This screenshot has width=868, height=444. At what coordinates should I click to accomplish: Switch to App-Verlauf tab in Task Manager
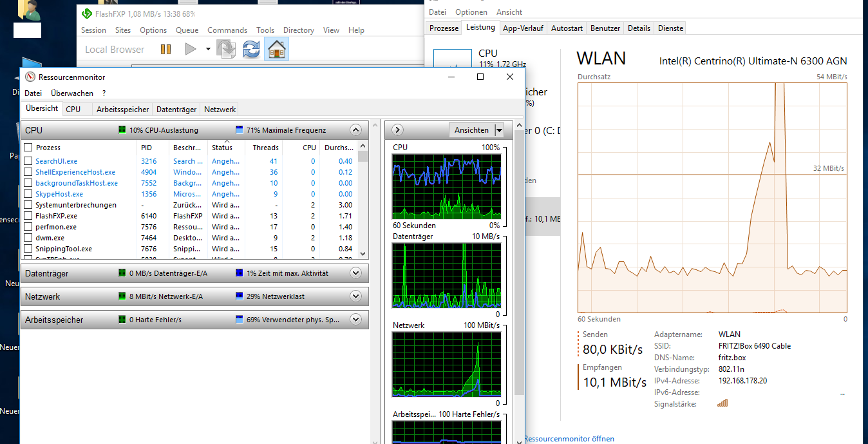(523, 28)
